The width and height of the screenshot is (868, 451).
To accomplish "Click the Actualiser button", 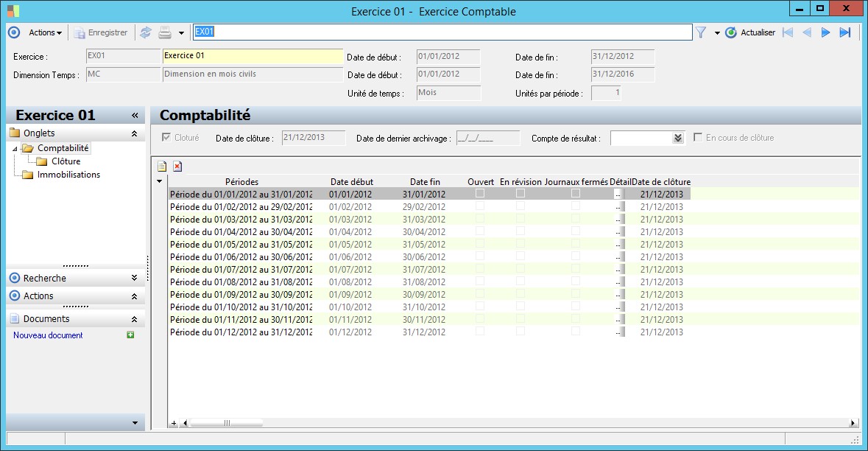I will click(750, 32).
